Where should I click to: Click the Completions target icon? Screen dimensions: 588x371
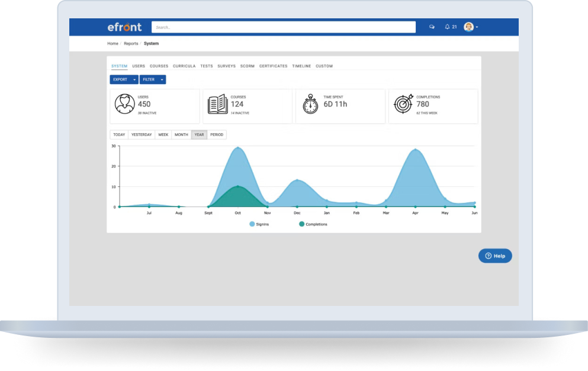(x=404, y=104)
